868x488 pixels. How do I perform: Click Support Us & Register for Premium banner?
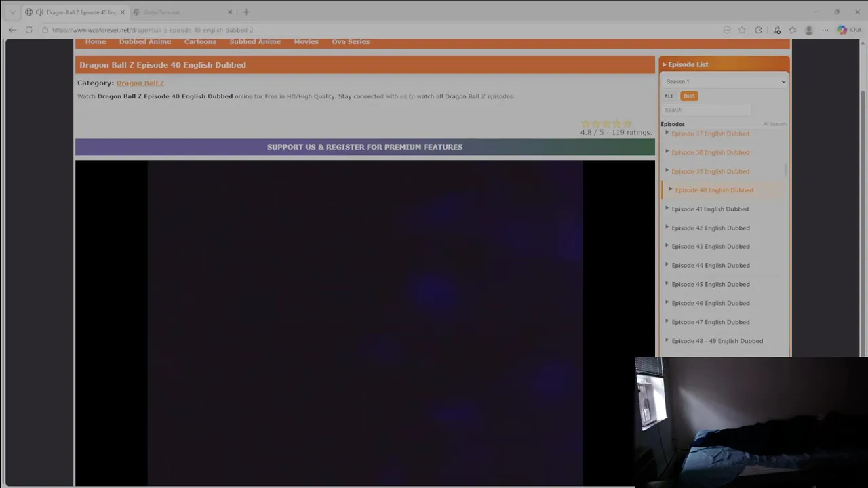click(365, 147)
